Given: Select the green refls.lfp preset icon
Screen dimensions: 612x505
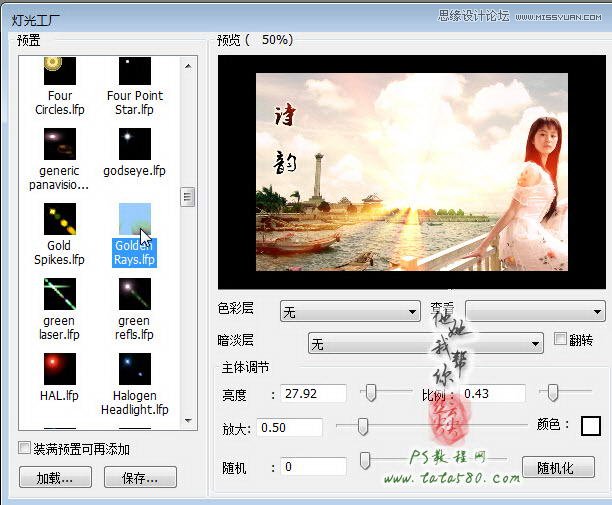Looking at the screenshot, I should pyautogui.click(x=135, y=294).
